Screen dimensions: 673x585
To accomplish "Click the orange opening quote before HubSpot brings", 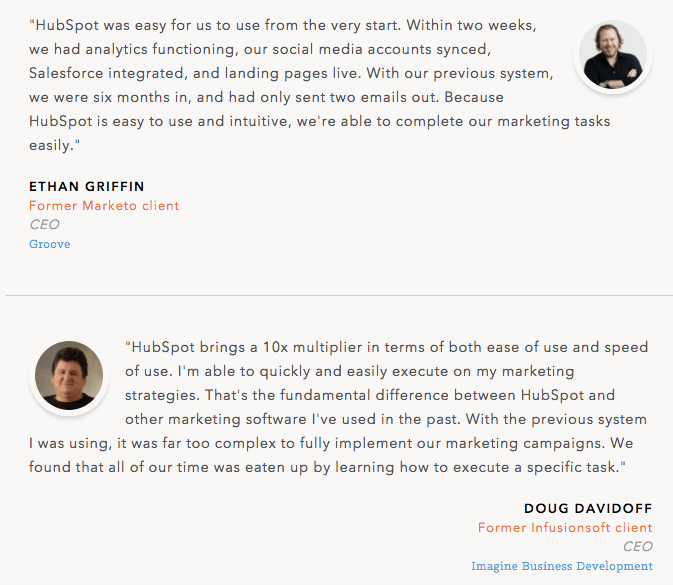I will click(128, 347).
